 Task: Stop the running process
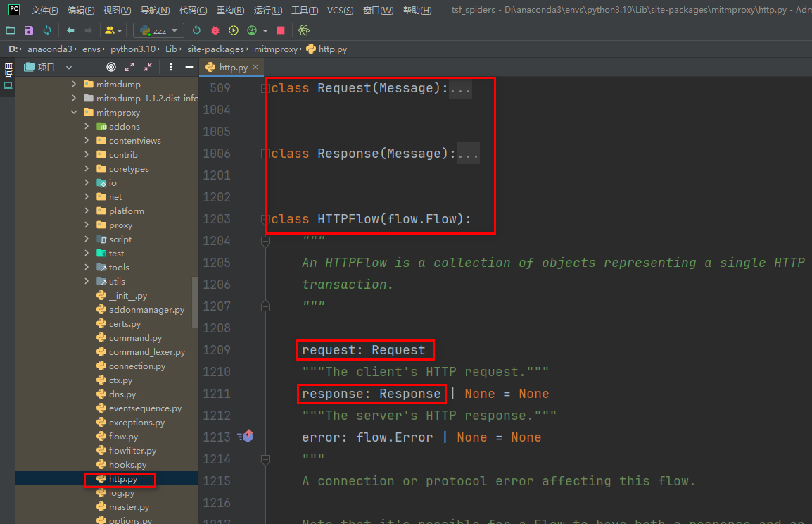tap(281, 30)
